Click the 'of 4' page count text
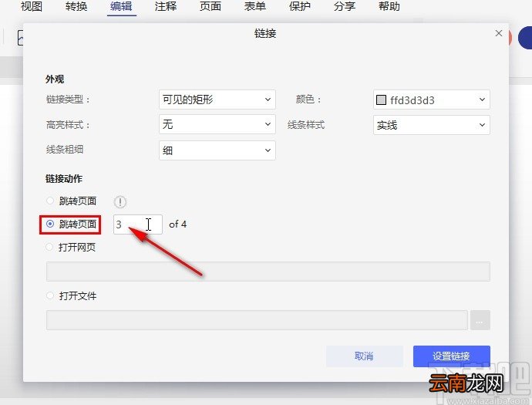The image size is (532, 405). tap(178, 224)
